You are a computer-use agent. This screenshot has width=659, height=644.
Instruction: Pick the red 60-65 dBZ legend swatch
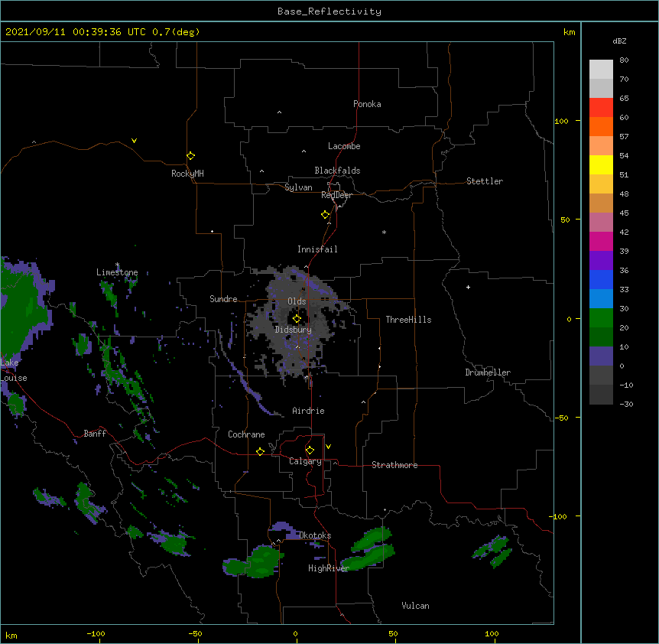tap(601, 108)
